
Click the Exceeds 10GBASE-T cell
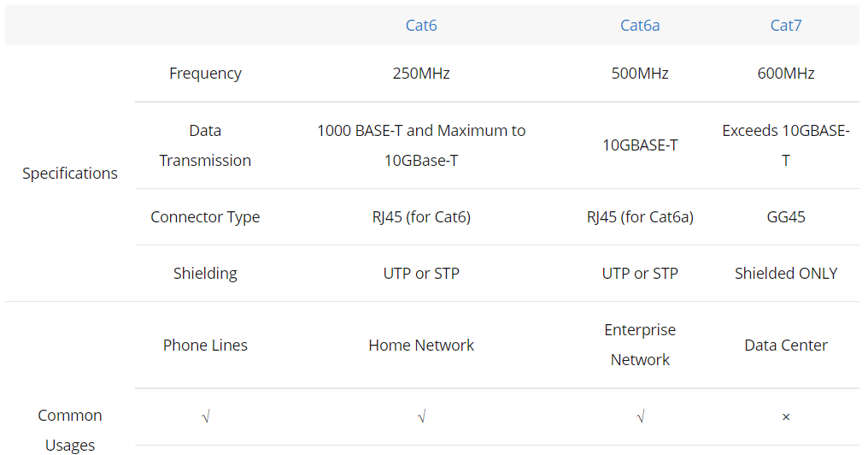(x=786, y=145)
